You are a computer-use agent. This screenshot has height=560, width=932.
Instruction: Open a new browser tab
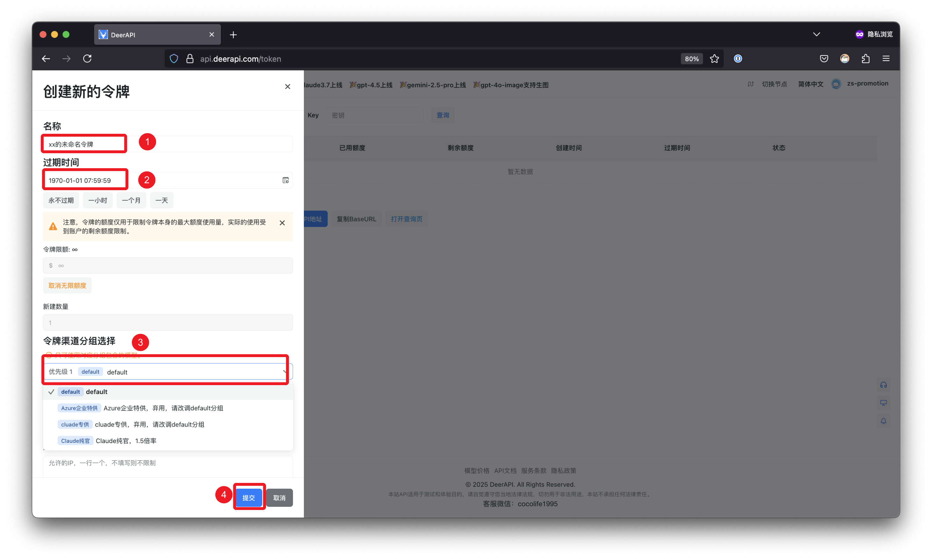(x=233, y=35)
